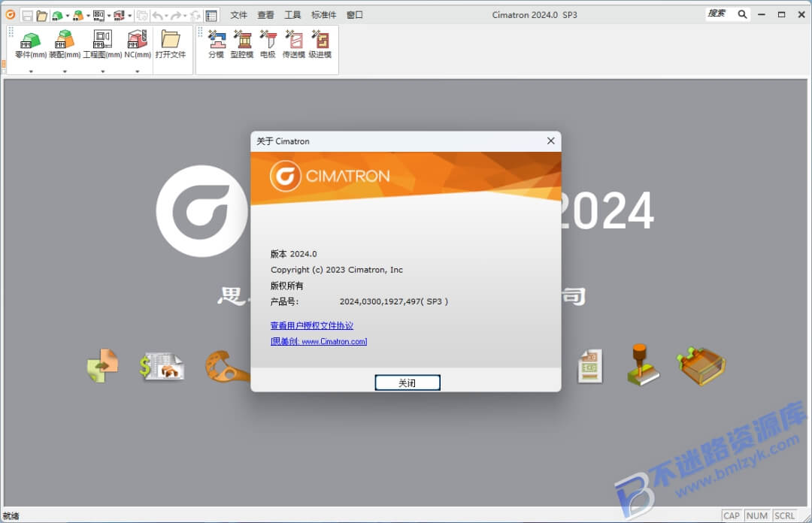Open the 窗口 menu
The image size is (812, 523).
(x=355, y=15)
